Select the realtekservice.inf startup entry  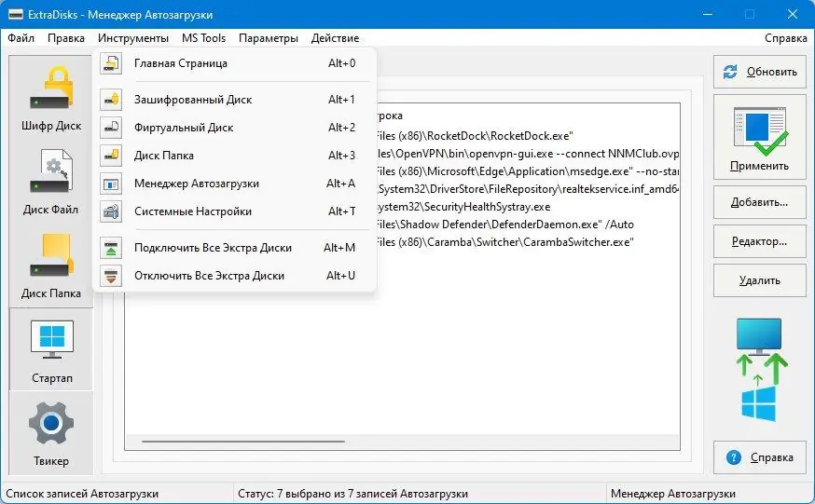tap(528, 189)
